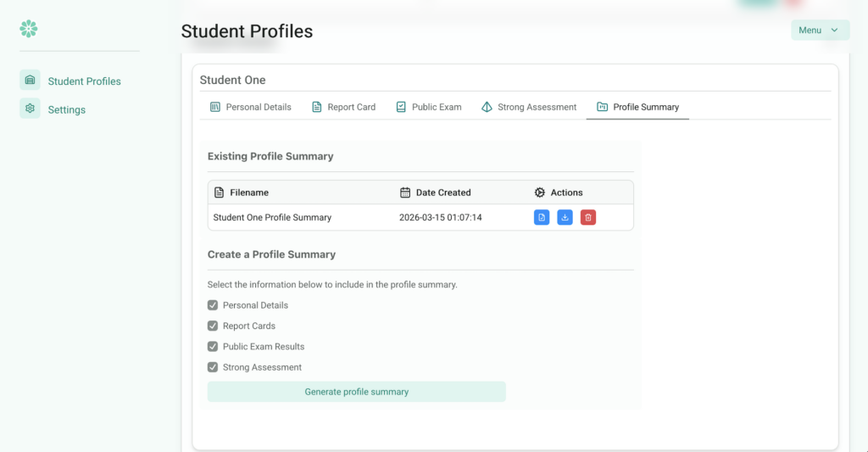Click the Report Card tab icon

pos(317,107)
